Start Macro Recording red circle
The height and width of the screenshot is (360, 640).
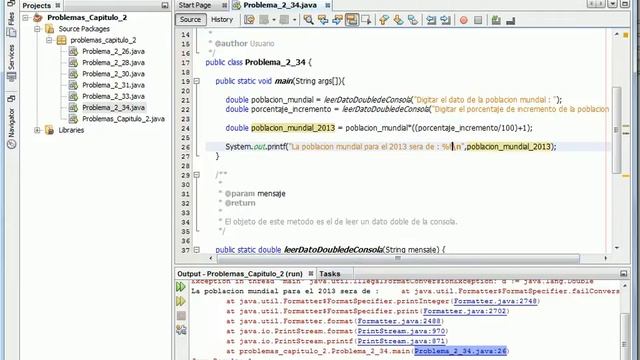463,20
